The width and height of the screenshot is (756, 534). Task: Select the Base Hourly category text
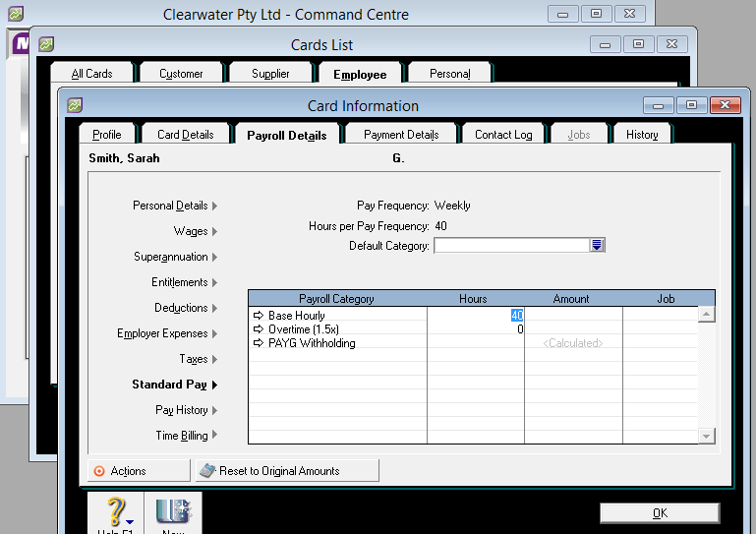pos(297,315)
